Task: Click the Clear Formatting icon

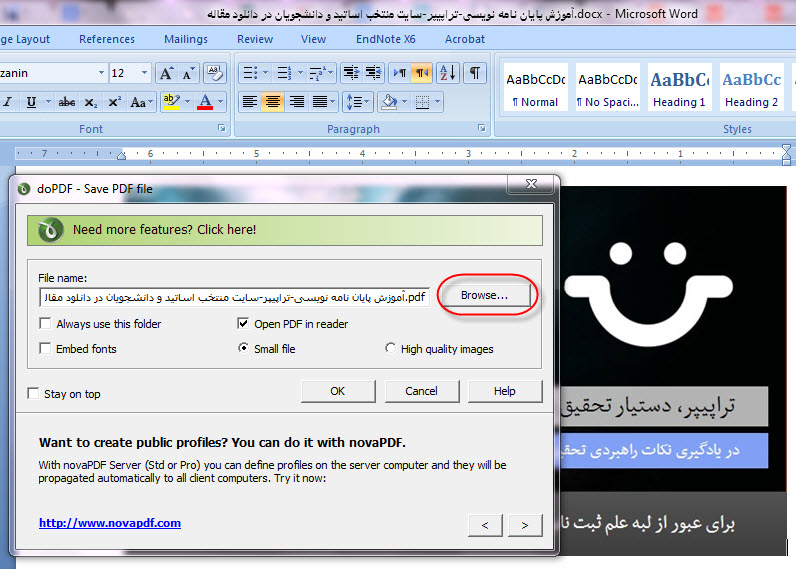Action: (x=214, y=73)
